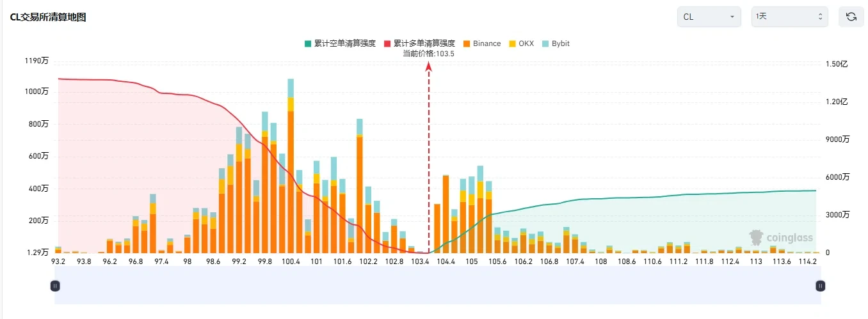Click the tallest bar at 100.4
868x319 pixels.
tap(291, 166)
